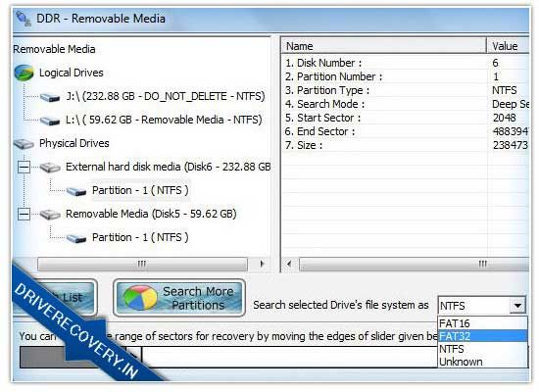Click the details table horizontal scrollbar thumb
Image resolution: width=539 pixels, height=392 pixels.
tap(414, 264)
